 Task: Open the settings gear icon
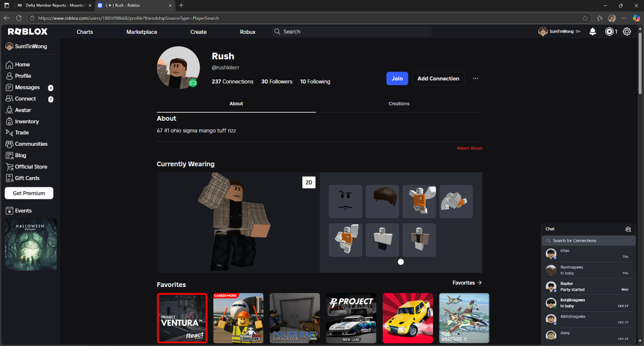[x=627, y=32]
